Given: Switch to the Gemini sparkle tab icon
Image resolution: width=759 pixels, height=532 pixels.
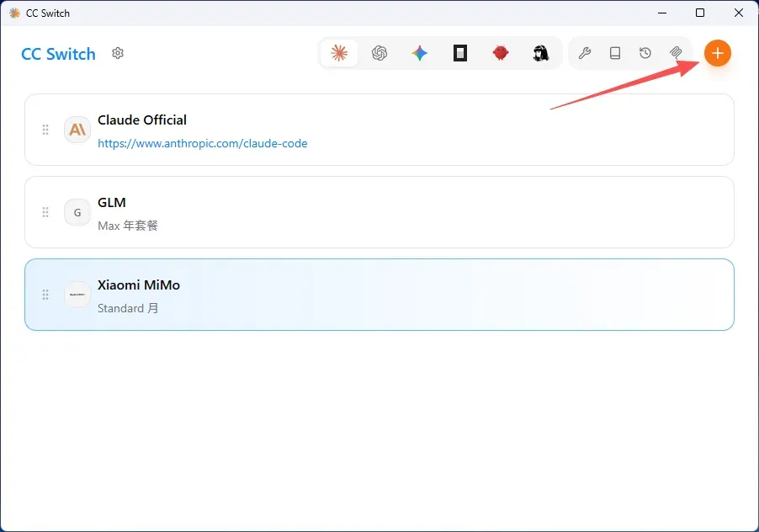Looking at the screenshot, I should tap(420, 53).
